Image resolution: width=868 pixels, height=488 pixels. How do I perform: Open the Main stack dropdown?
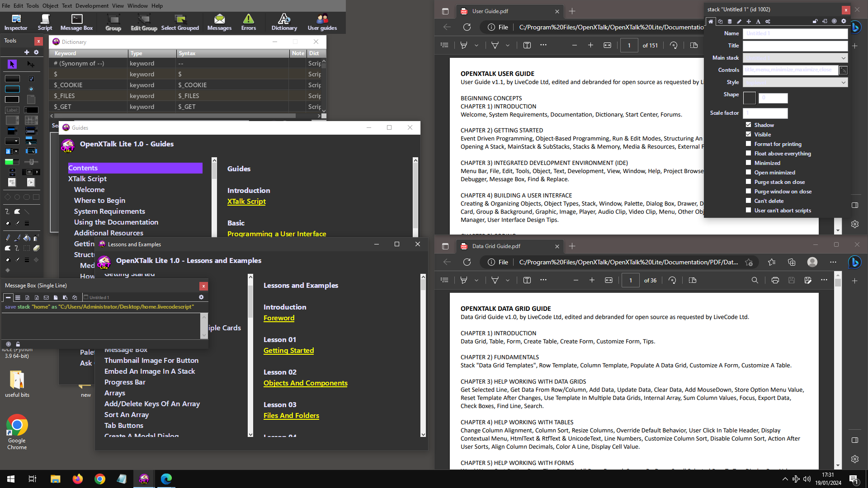(796, 58)
